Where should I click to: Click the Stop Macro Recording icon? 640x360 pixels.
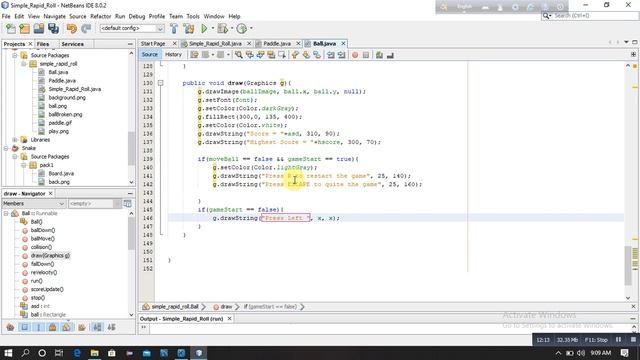(366, 55)
